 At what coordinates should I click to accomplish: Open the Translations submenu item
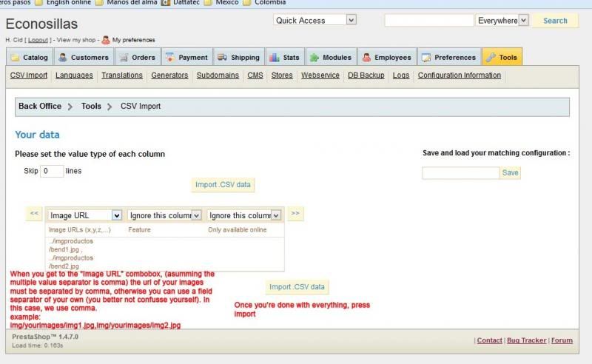tap(122, 75)
